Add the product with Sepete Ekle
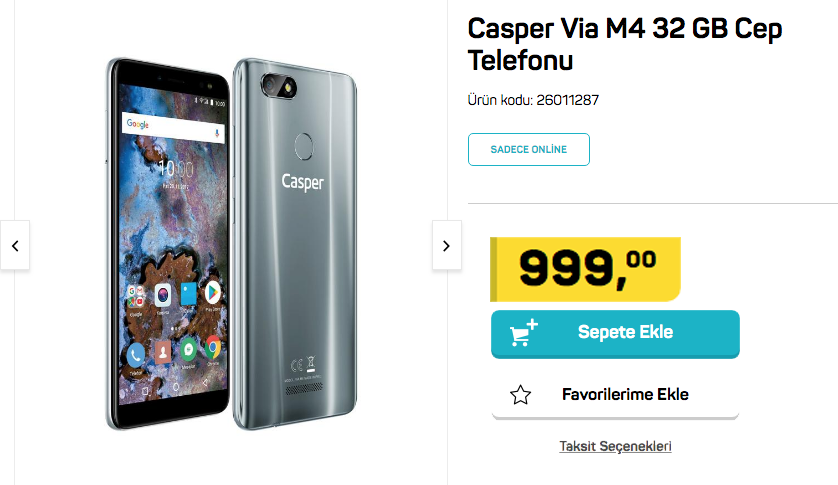 615,334
